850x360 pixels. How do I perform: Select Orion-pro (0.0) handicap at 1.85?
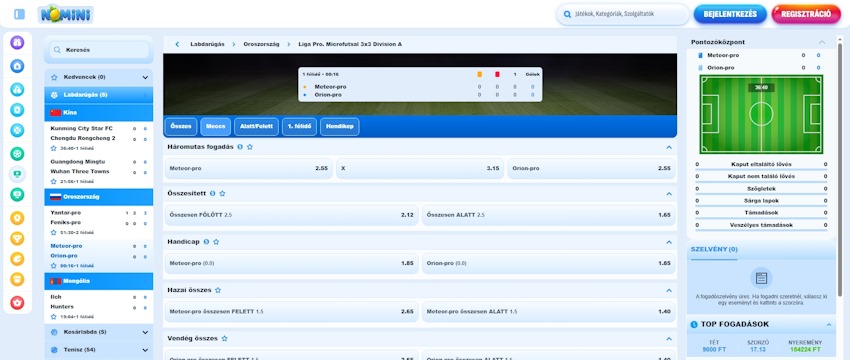tap(549, 263)
